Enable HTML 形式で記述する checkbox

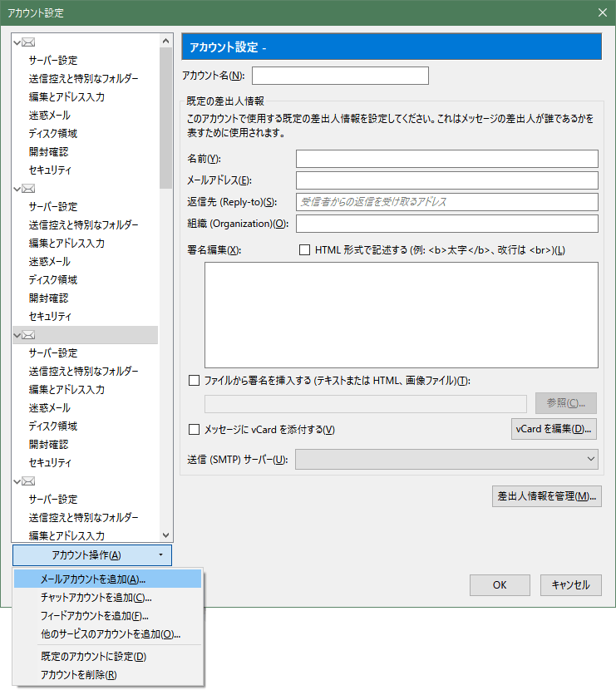304,249
